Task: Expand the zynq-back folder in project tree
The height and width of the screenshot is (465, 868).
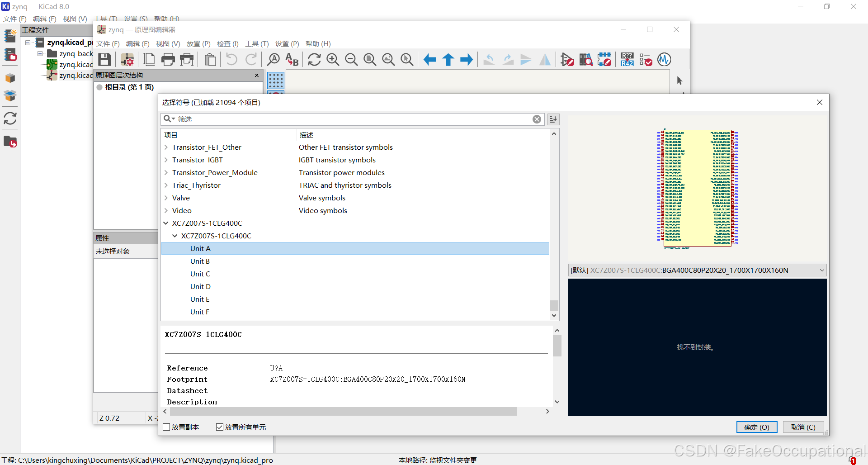Action: pos(40,53)
